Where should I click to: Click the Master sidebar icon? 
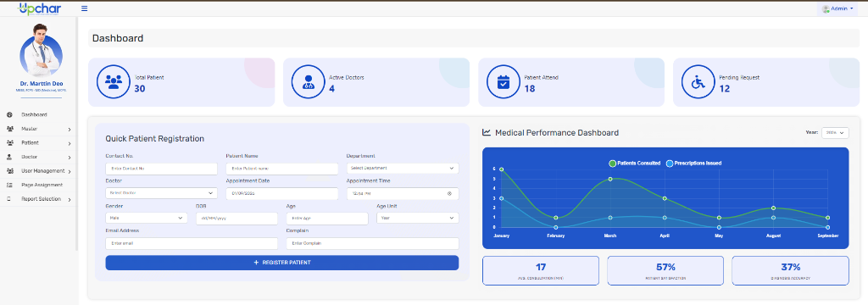click(10, 129)
